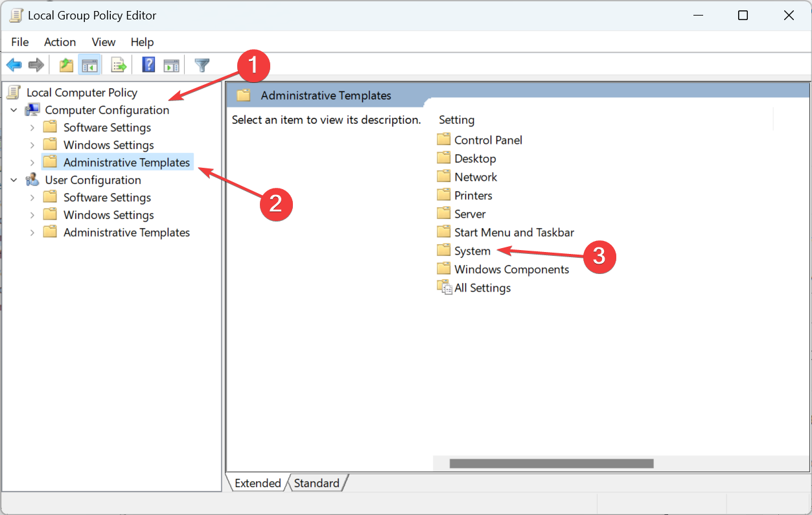Select Administrative Templates under User Configuration
The image size is (812, 515).
coord(126,233)
